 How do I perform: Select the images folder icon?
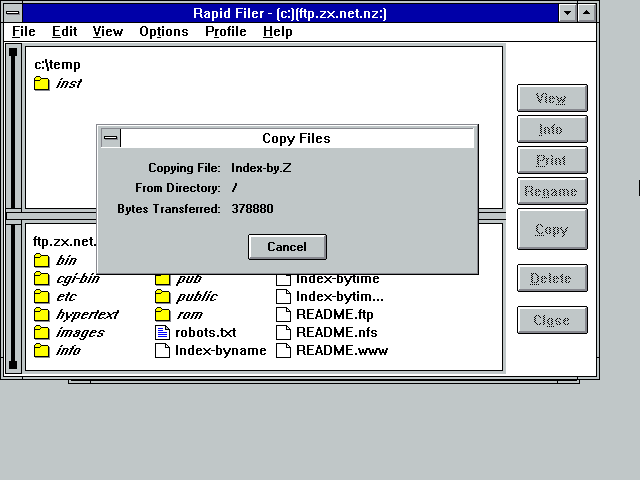[x=42, y=332]
